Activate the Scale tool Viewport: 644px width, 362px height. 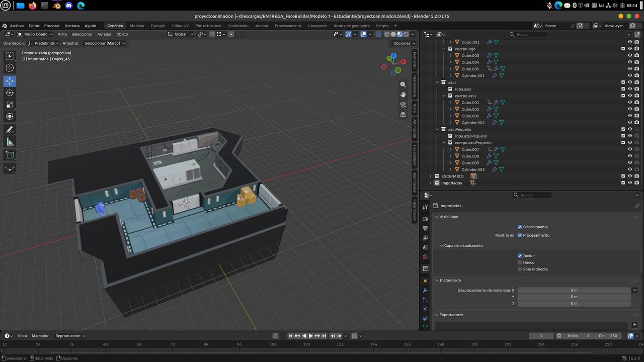(10, 105)
